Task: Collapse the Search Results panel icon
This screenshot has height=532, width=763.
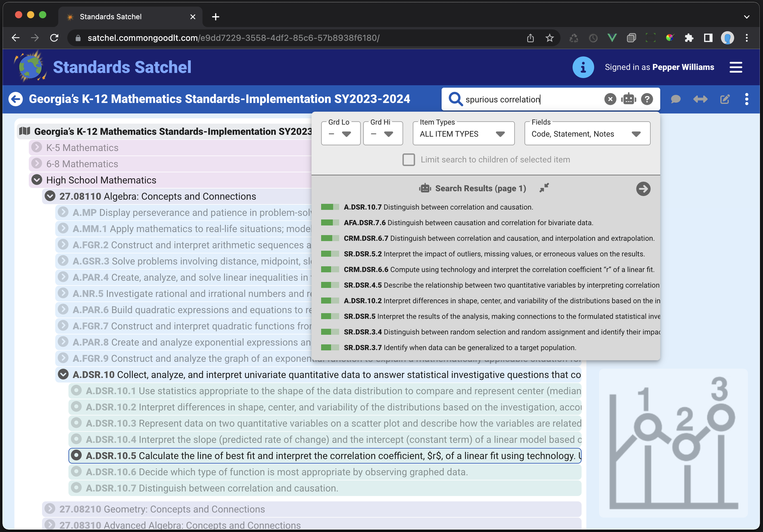Action: coord(544,188)
